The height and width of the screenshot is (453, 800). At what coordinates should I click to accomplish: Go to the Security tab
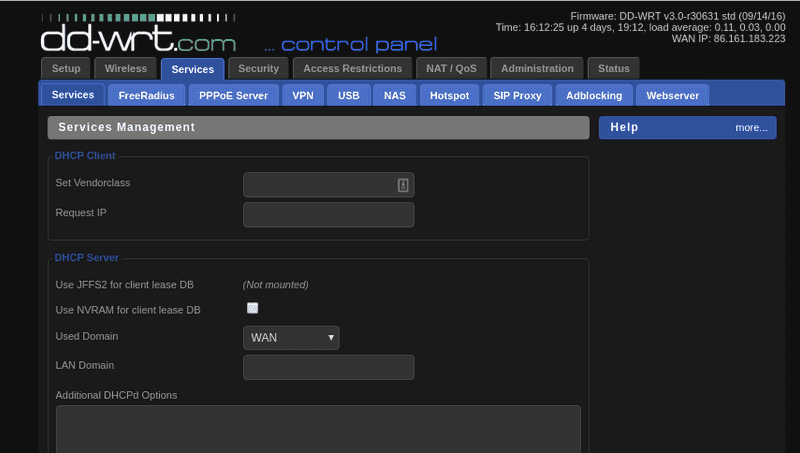tap(258, 69)
